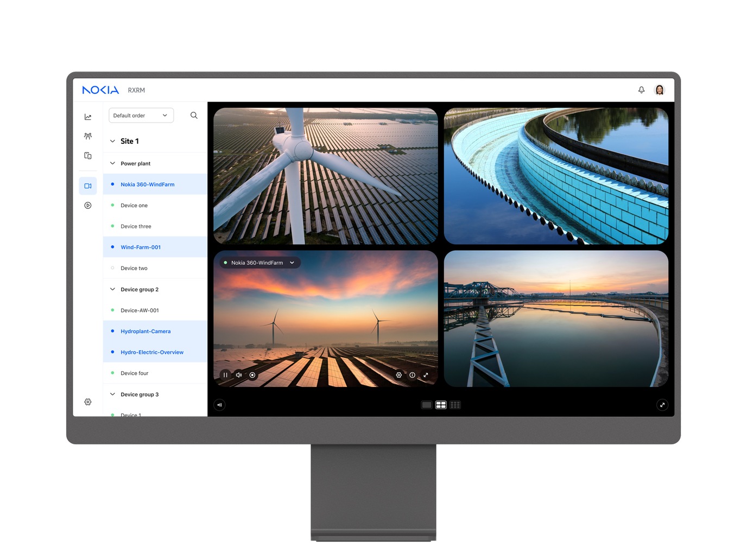Image resolution: width=747 pixels, height=560 pixels.
Task: Open the notifications bell
Action: [x=641, y=90]
